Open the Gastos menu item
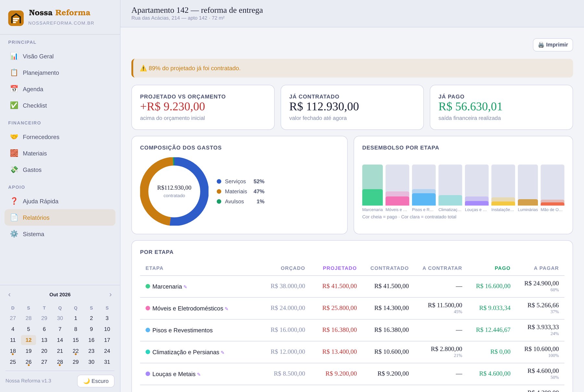Screen dimensions: 584x392 coord(60,170)
